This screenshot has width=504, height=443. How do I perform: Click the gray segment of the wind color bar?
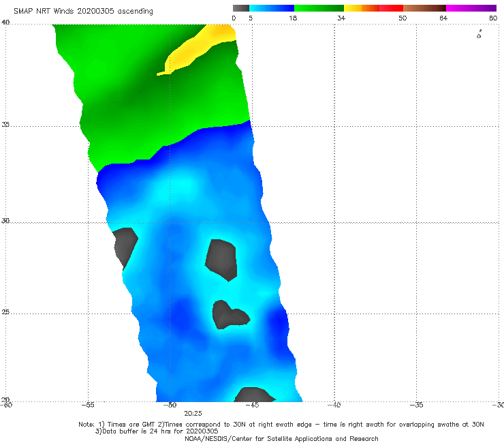[x=240, y=8]
